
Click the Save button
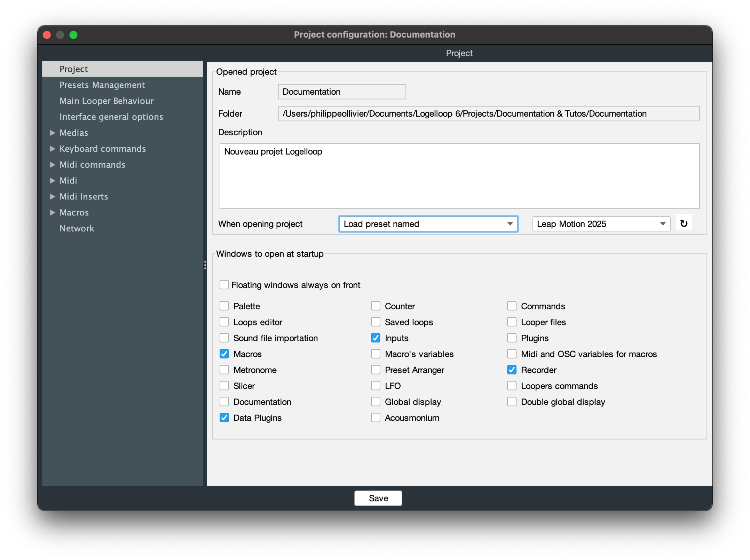(x=378, y=498)
